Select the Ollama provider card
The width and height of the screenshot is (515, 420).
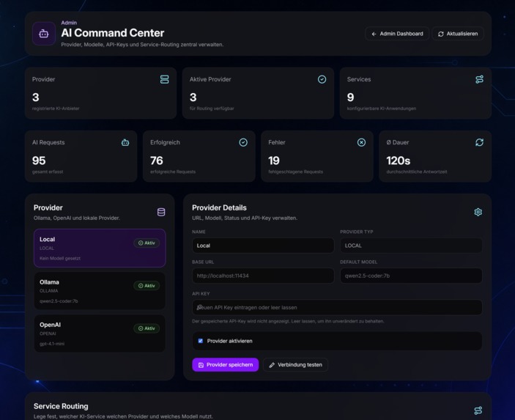click(100, 291)
